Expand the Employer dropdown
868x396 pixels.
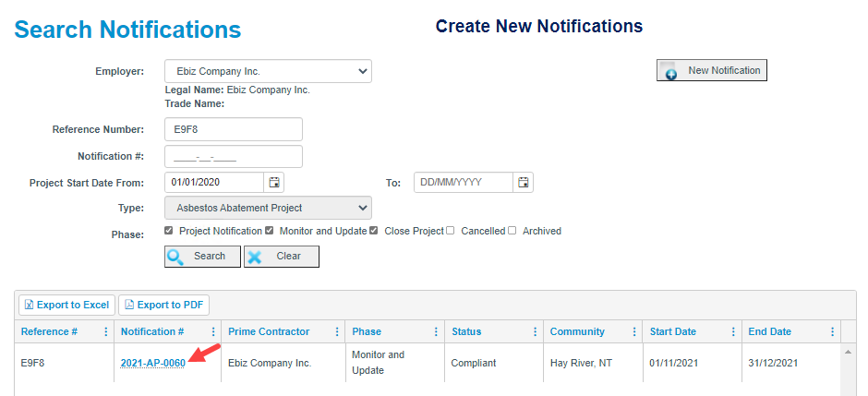[x=268, y=71]
